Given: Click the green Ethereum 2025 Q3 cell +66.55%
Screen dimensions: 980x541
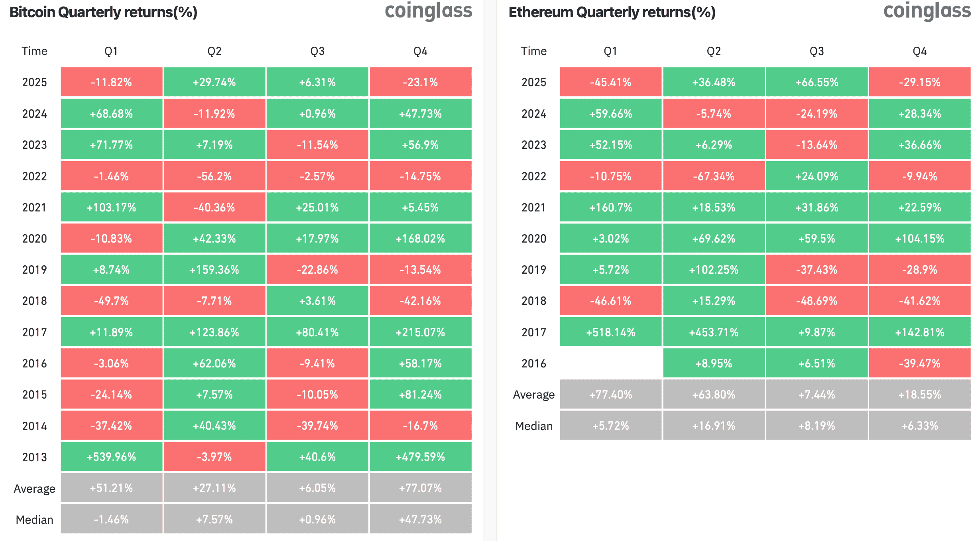Looking at the screenshot, I should [817, 82].
